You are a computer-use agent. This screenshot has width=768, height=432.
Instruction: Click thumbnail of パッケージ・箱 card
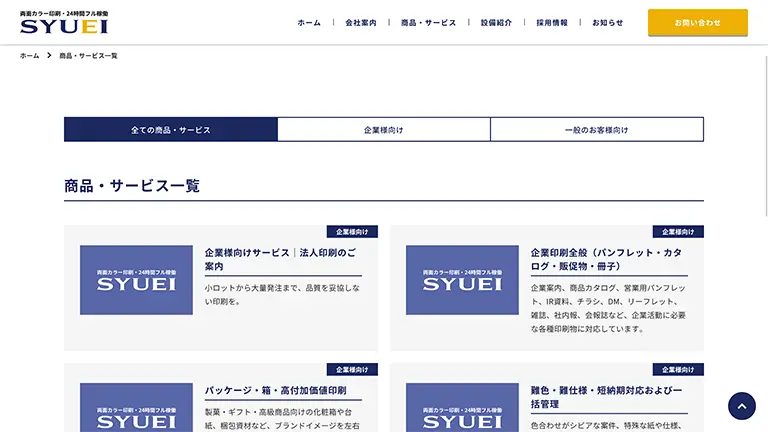(136, 408)
